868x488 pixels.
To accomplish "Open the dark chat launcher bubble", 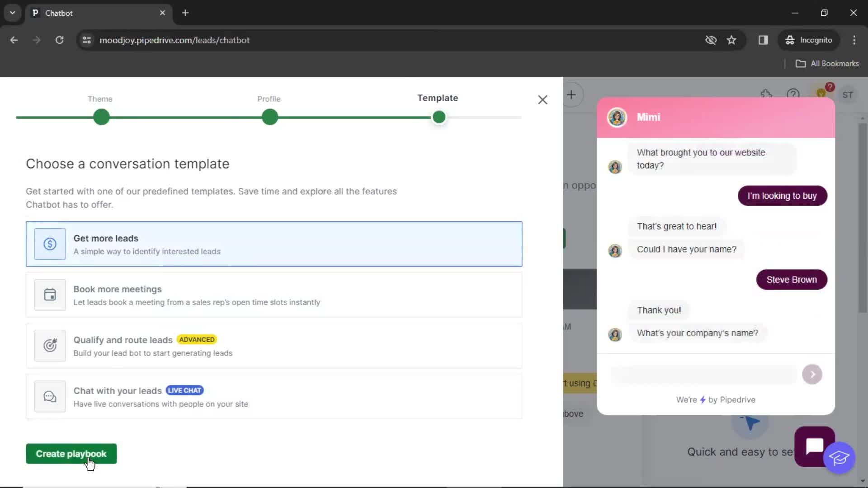I will click(x=814, y=446).
